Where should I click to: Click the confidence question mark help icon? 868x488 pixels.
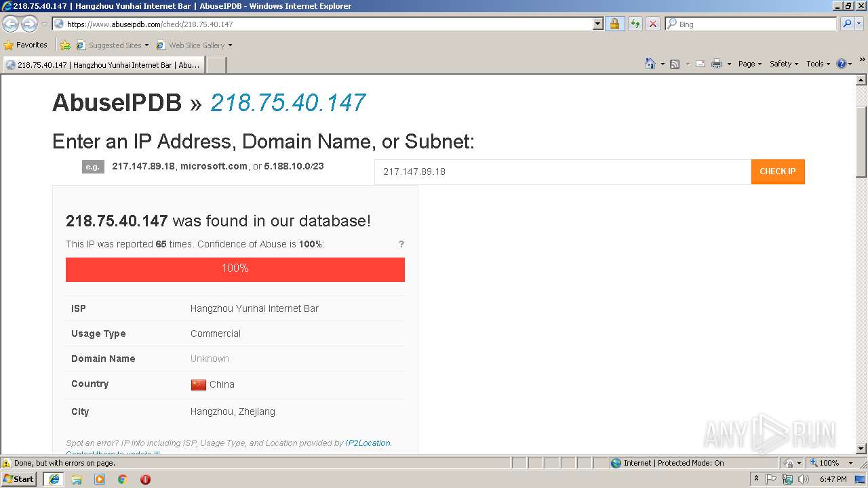pos(401,244)
